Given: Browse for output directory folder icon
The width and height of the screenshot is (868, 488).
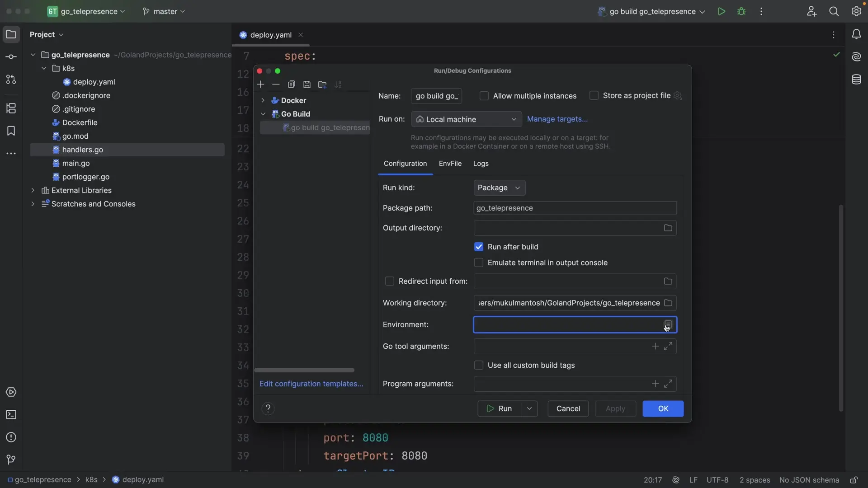Looking at the screenshot, I should click(668, 228).
